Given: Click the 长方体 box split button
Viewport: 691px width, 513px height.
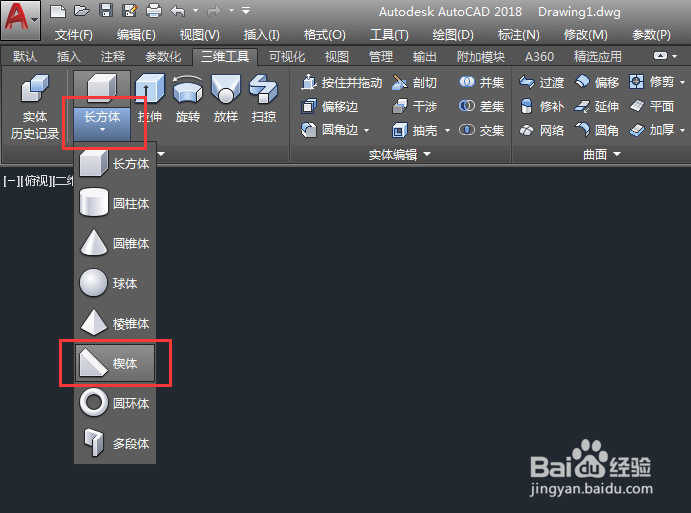Looking at the screenshot, I should (x=102, y=106).
